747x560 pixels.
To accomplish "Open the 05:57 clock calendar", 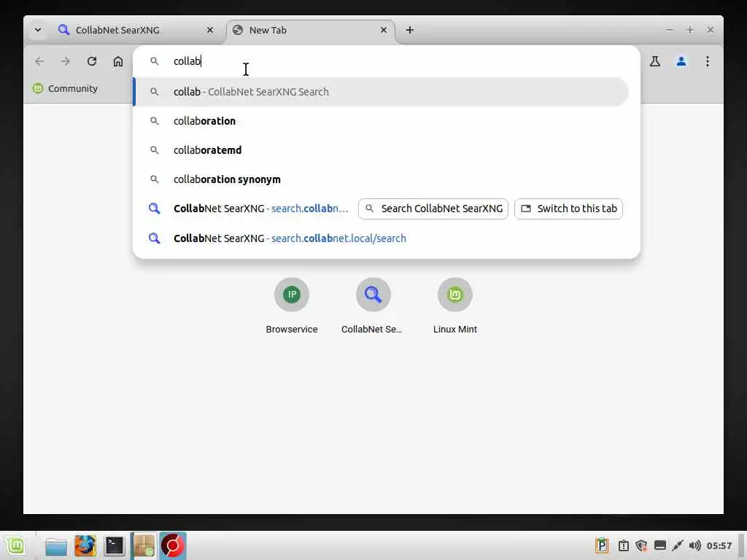I will click(x=719, y=545).
